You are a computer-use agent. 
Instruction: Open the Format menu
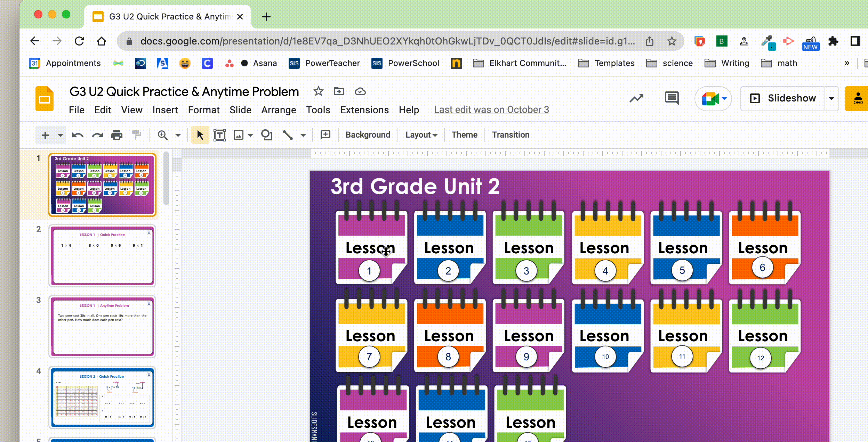204,110
